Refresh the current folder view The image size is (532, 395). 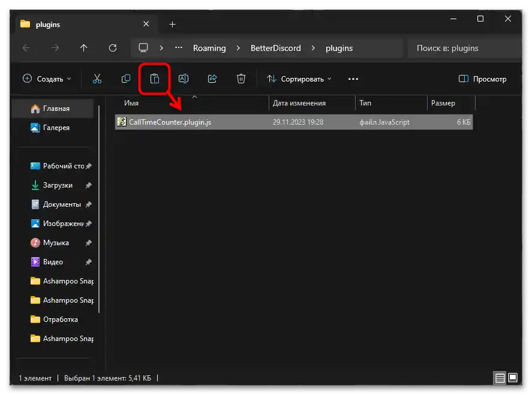(x=113, y=48)
